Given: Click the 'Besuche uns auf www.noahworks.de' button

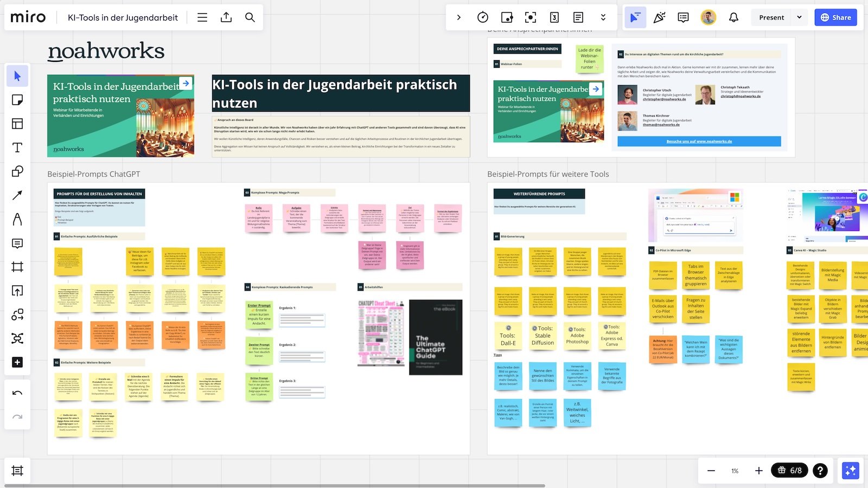Looking at the screenshot, I should point(699,142).
